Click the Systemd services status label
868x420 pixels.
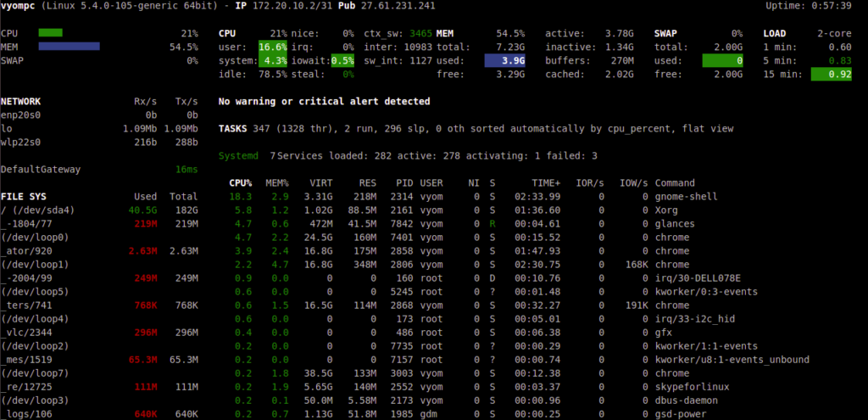pos(238,156)
